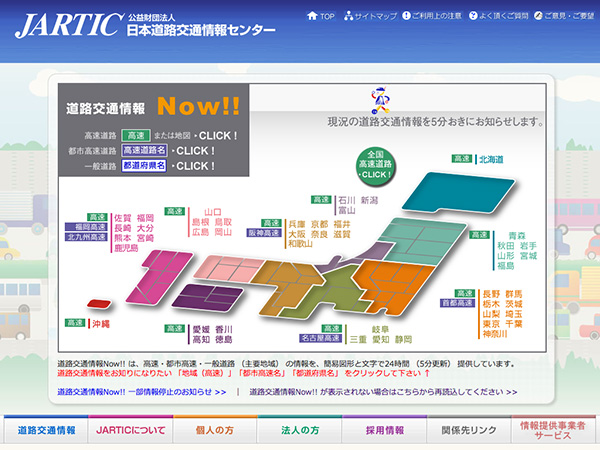Click the 高速道路名 legend badge
Screen dimensions: 600x450
coord(144,150)
